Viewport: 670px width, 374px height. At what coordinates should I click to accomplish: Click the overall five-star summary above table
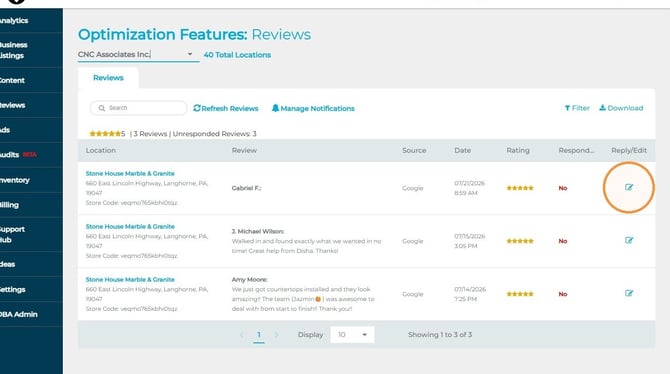[x=105, y=134]
